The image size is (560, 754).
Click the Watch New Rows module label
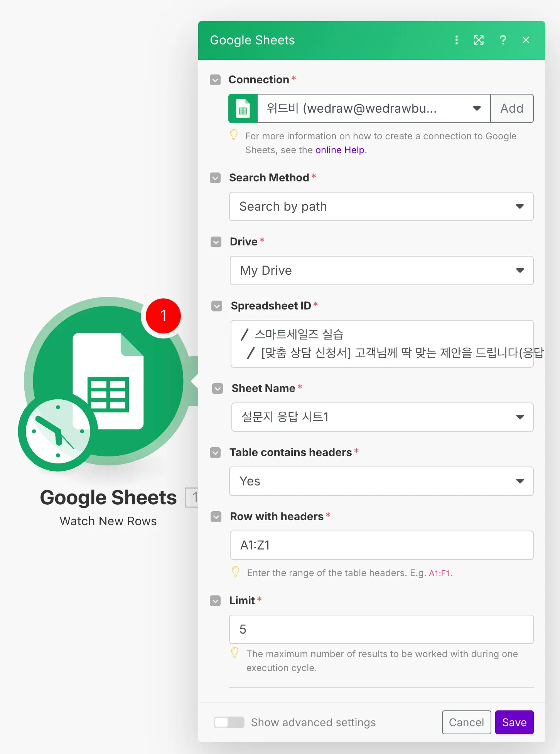coord(108,521)
